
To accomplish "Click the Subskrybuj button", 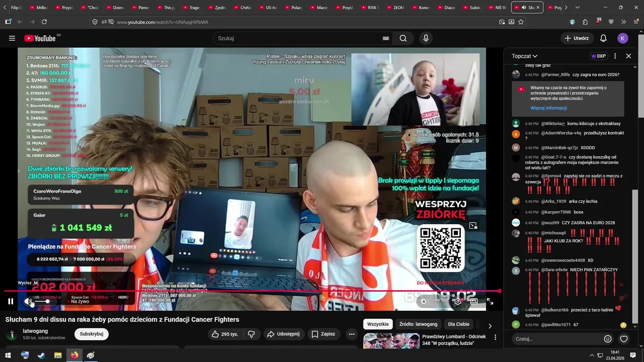I will (x=92, y=334).
